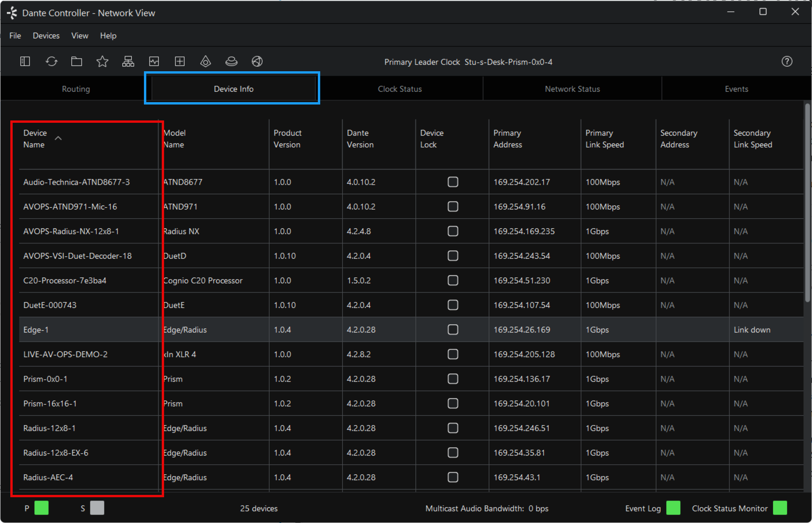Select the Edge-1 device name cell
The height and width of the screenshot is (523, 812).
click(89, 329)
